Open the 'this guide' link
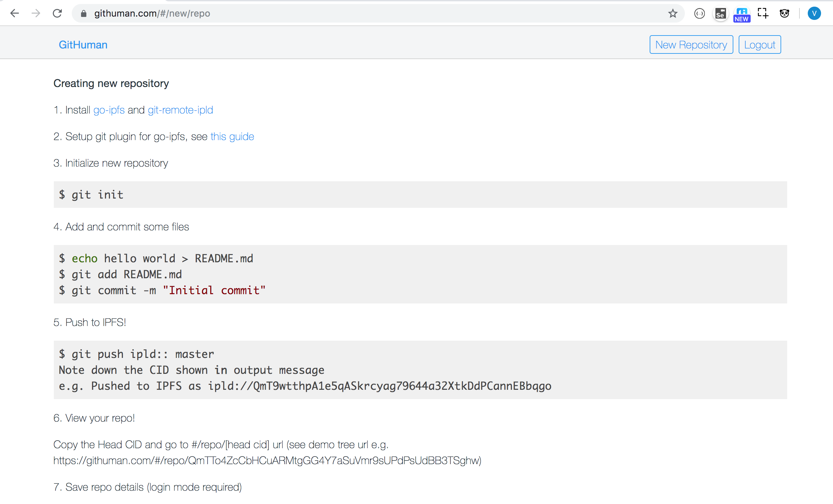 click(232, 136)
